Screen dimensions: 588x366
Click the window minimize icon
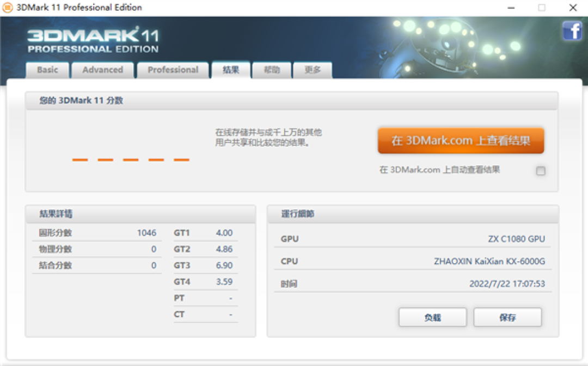point(511,8)
